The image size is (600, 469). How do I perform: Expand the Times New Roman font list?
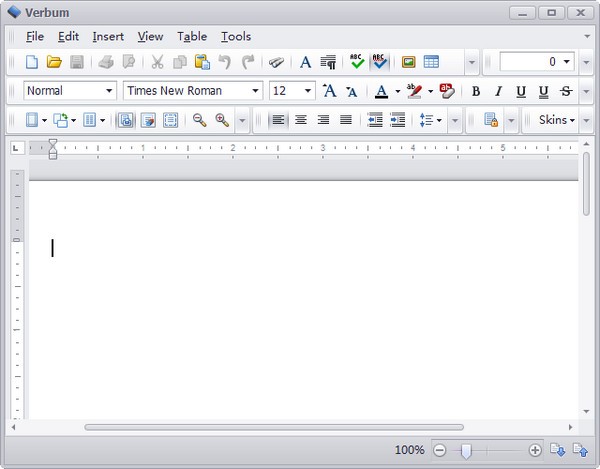pos(193,91)
